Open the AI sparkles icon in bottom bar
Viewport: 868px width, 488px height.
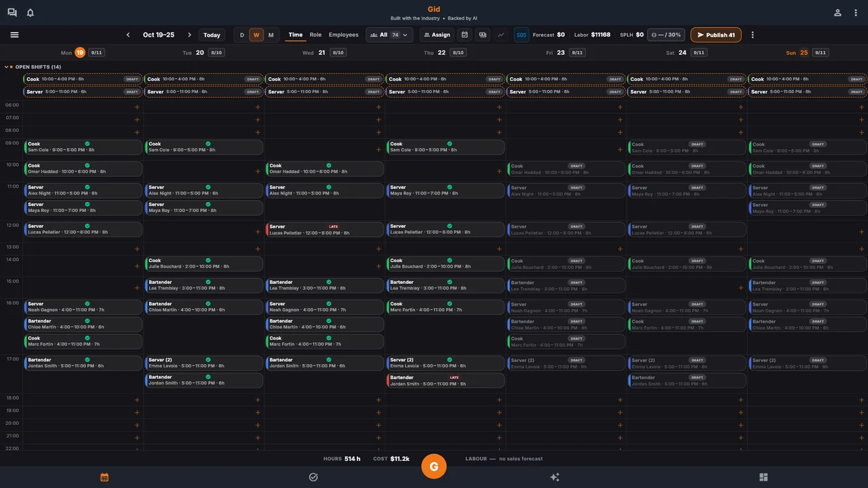coord(555,477)
